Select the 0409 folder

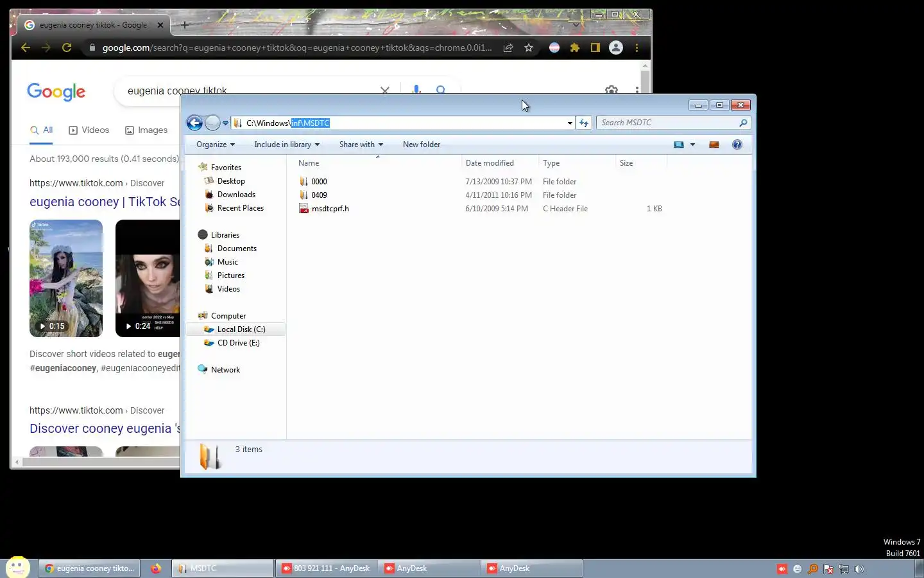pyautogui.click(x=313, y=195)
